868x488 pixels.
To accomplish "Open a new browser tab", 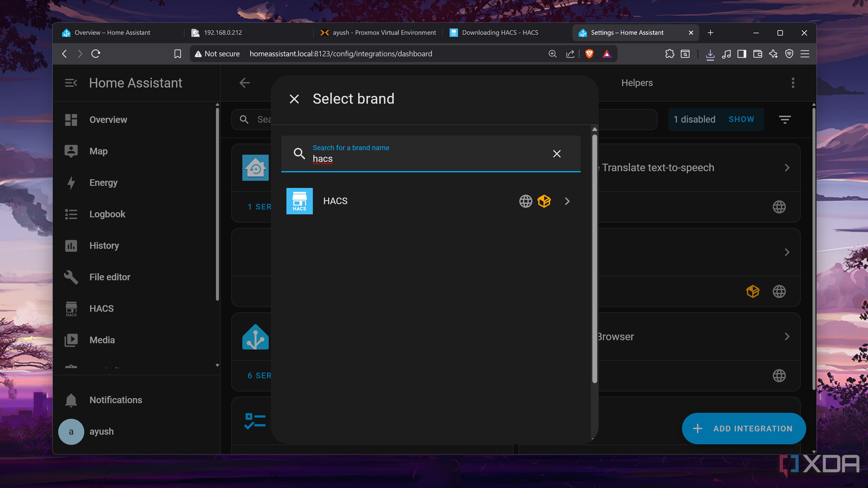I will 710,33.
